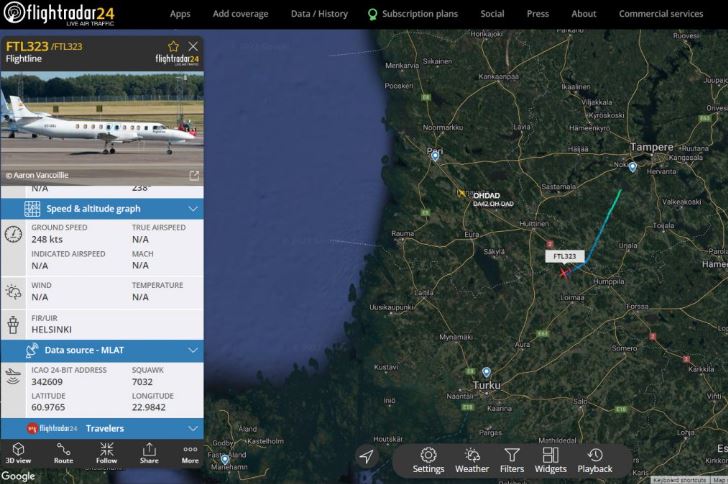This screenshot has height=484, width=728.
Task: Expand the Speed & altitude graph section
Action: (102, 209)
